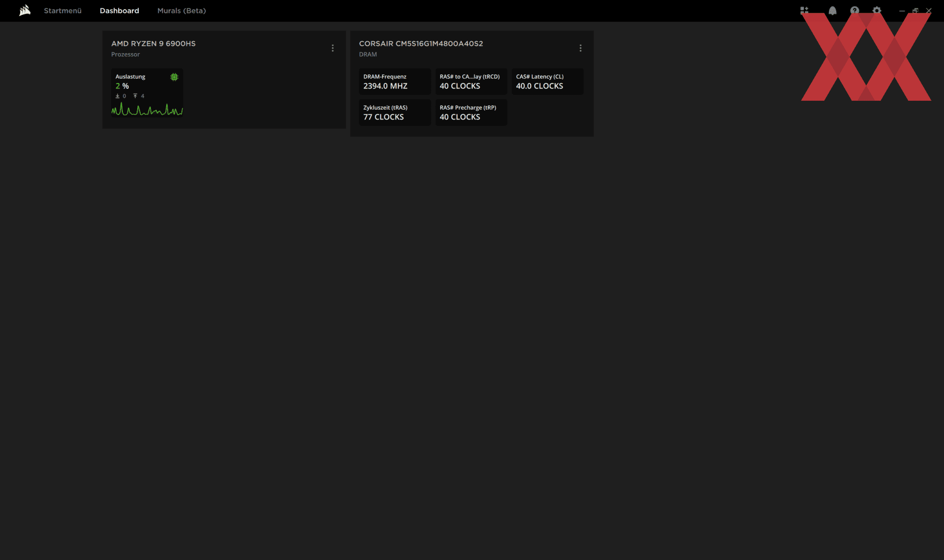Restore down the iCUE window
Screen dimensions: 944x560
(x=915, y=10)
